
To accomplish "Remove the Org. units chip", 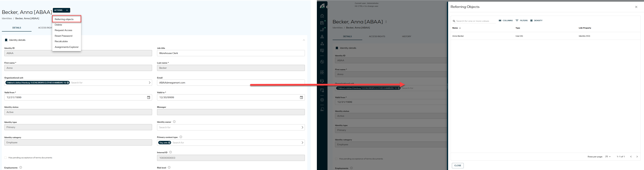I will click(x=169, y=143).
